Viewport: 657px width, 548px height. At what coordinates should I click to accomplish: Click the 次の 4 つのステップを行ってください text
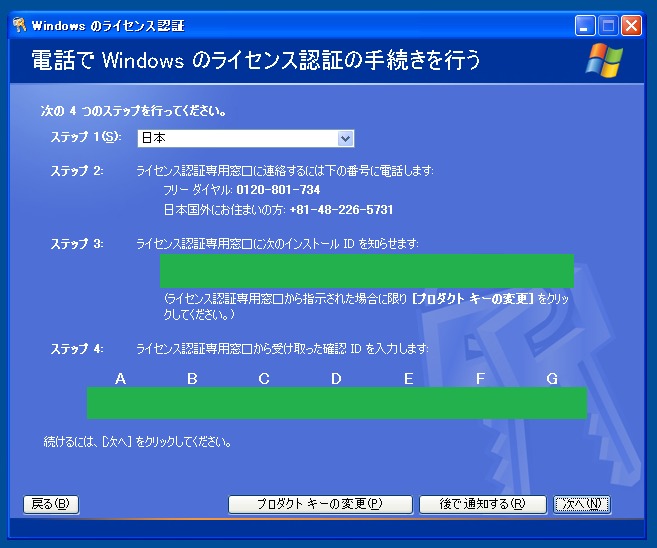[134, 111]
